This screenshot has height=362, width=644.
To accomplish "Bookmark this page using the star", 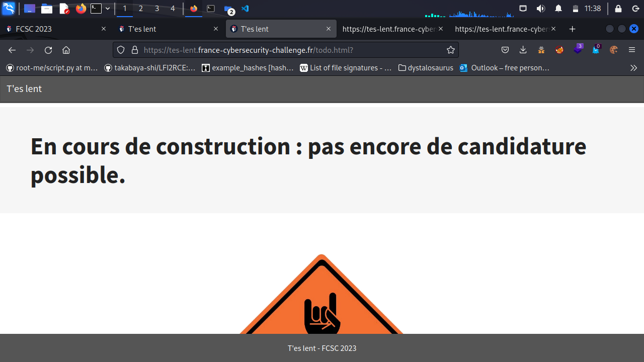I will coord(450,50).
